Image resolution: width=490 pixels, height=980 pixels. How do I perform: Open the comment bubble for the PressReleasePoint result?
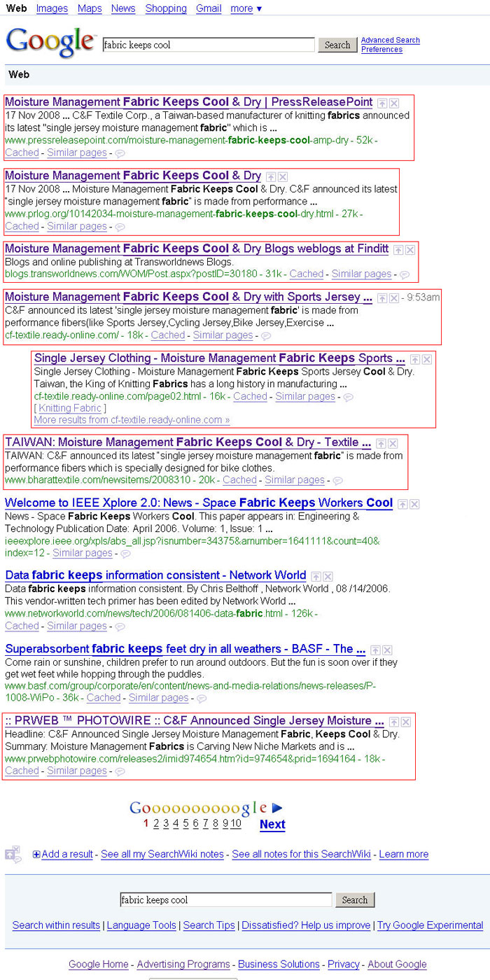pyautogui.click(x=120, y=153)
